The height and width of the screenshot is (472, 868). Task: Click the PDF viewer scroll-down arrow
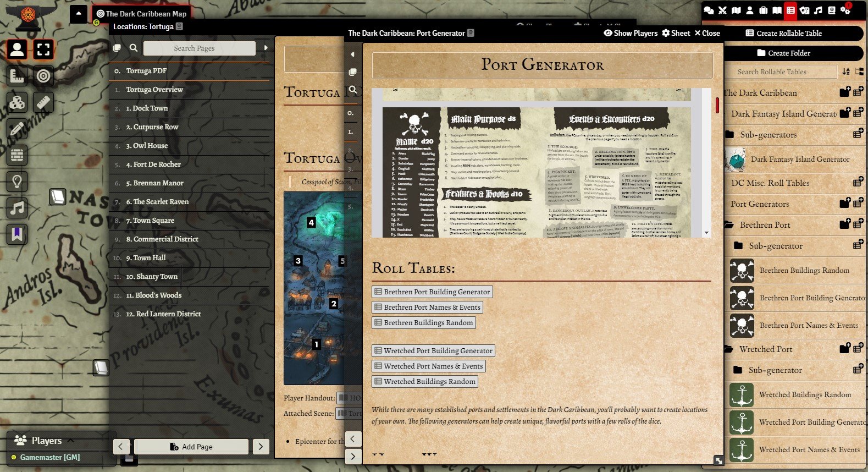[x=707, y=233]
